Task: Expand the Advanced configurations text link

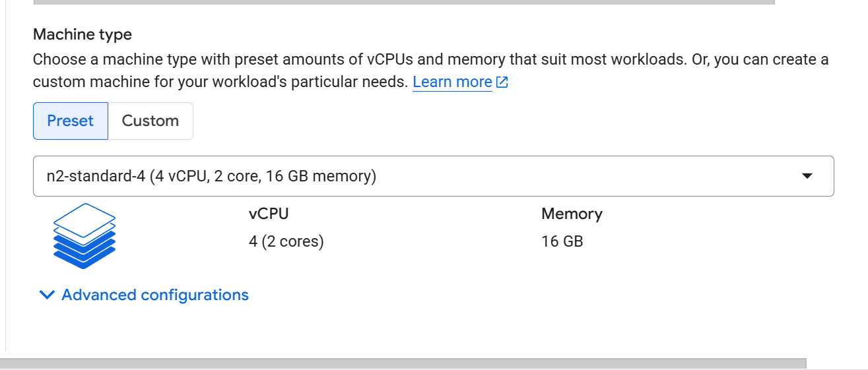Action: (x=155, y=295)
